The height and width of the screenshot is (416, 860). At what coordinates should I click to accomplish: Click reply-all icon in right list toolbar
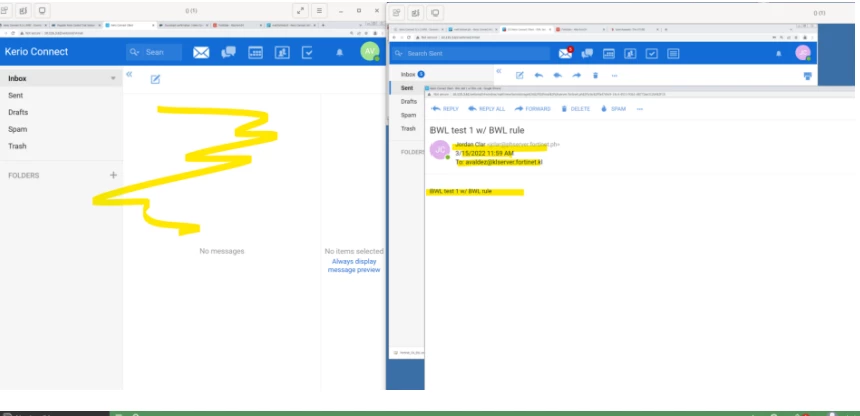point(557,76)
